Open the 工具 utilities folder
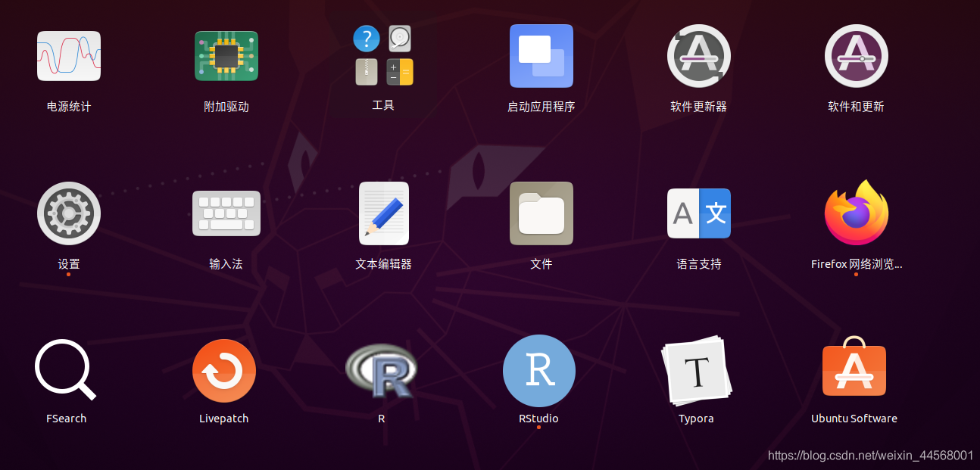 coord(383,54)
